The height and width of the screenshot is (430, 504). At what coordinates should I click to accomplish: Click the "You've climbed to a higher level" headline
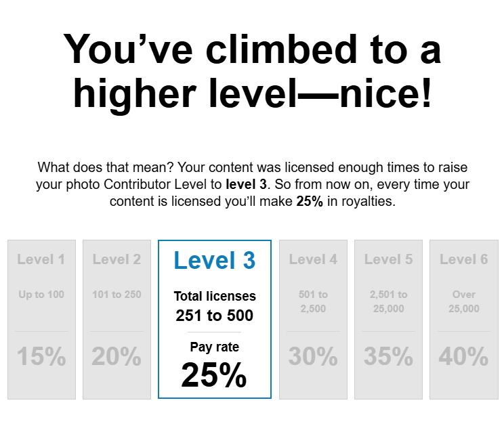point(252,71)
